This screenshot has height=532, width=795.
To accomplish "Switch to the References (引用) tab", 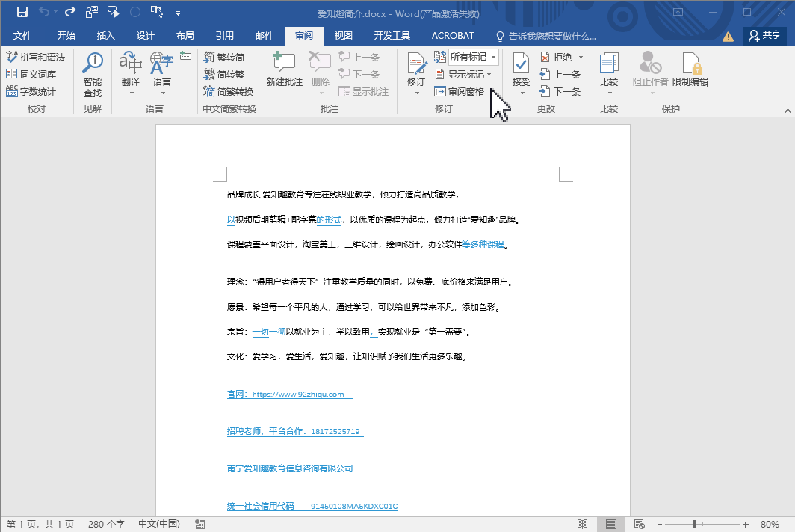I will coord(225,36).
